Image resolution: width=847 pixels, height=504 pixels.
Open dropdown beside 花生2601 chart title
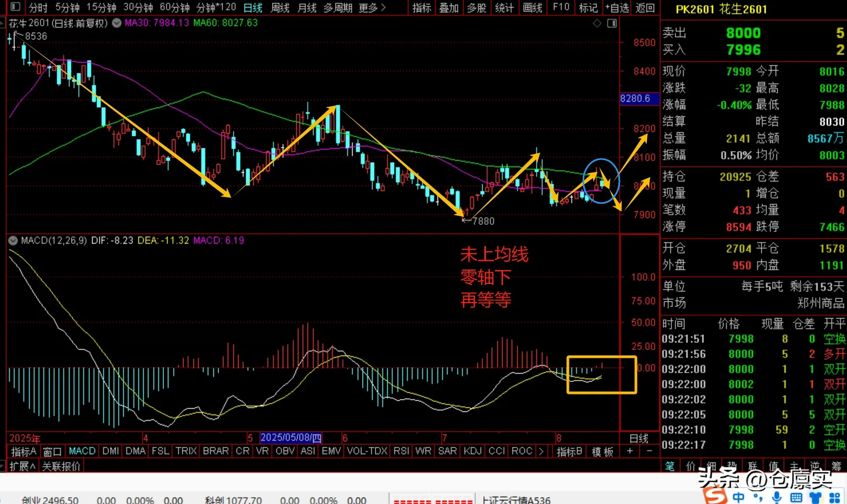116,23
